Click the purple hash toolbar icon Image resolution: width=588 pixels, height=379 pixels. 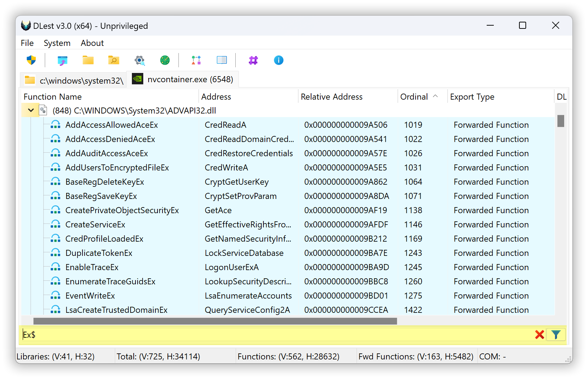[253, 60]
